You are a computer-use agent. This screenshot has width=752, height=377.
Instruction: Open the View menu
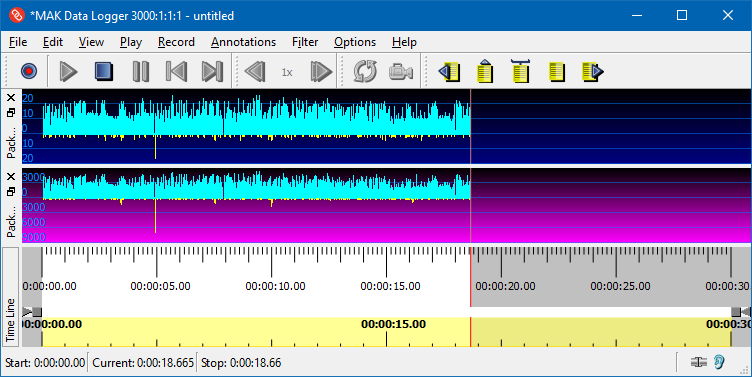[x=91, y=42]
